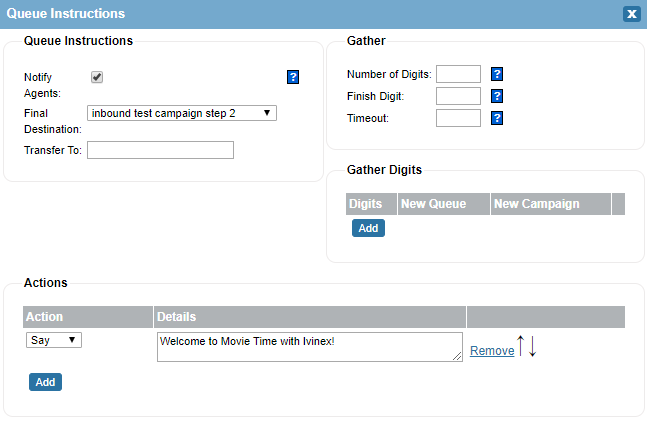The image size is (647, 424).
Task: Close the Queue Instructions dialog
Action: click(632, 14)
